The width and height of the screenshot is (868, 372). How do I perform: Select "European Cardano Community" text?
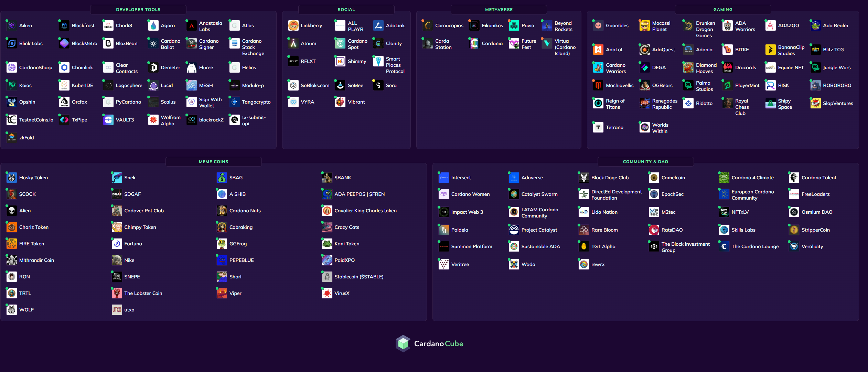(753, 195)
